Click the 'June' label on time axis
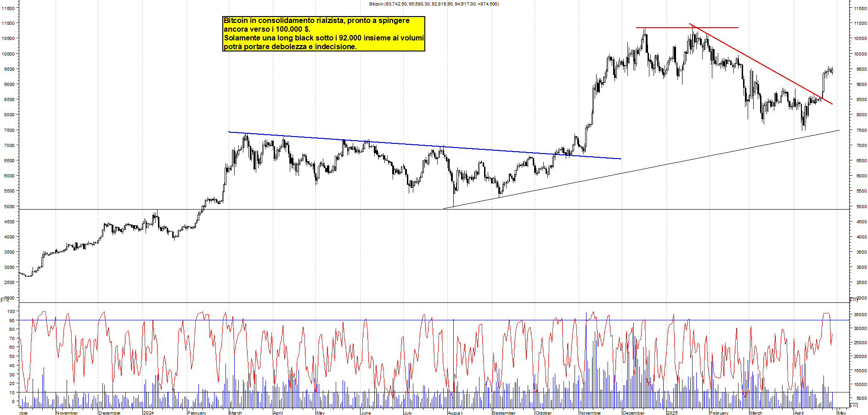This screenshot has width=868, height=415. (x=366, y=413)
